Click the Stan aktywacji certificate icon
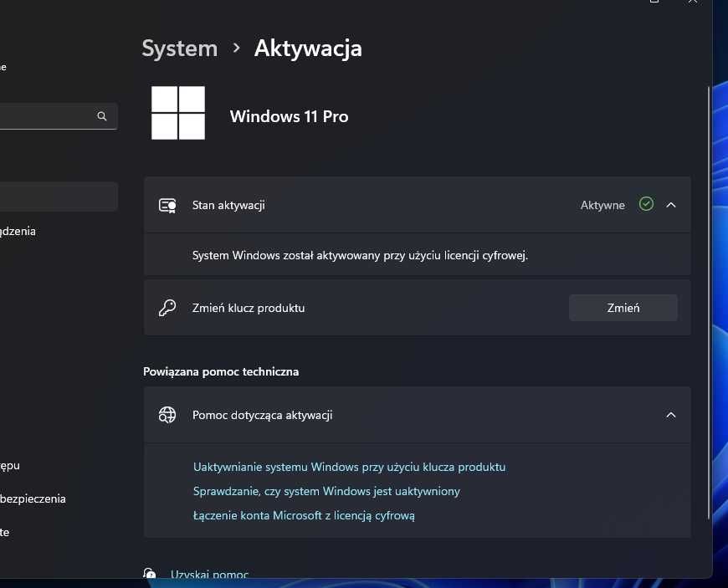The width and height of the screenshot is (728, 588). [167, 205]
